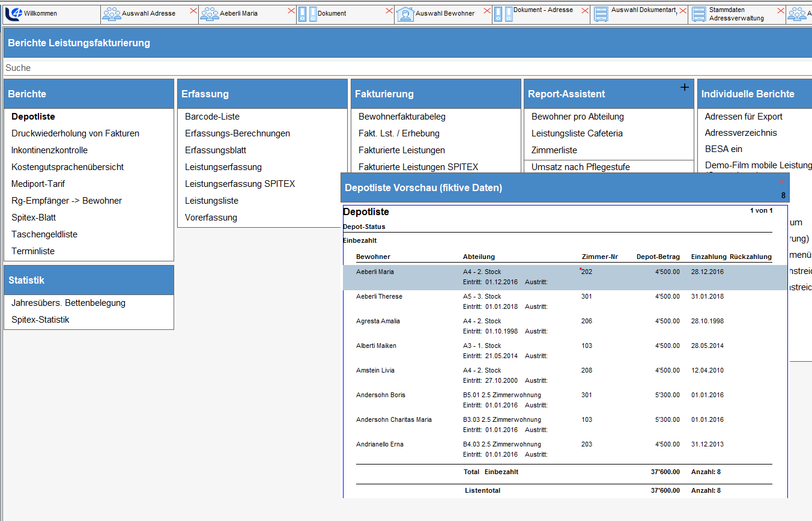Open the Leistungserfassung SPITEX report
This screenshot has width=812, height=521.
click(x=240, y=184)
